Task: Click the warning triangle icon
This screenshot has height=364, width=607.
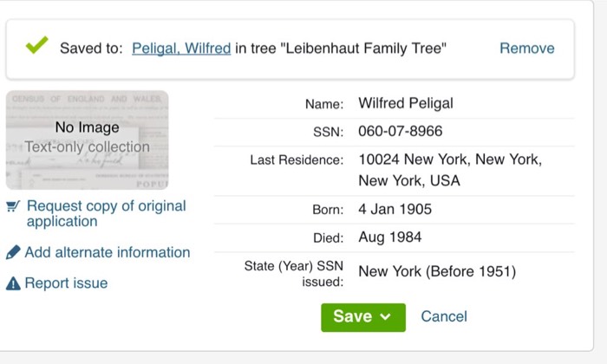Action: point(13,283)
